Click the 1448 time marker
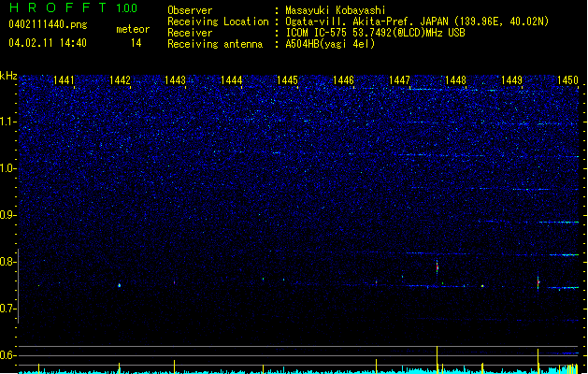Screen dimensions: 588x374 pos(455,80)
